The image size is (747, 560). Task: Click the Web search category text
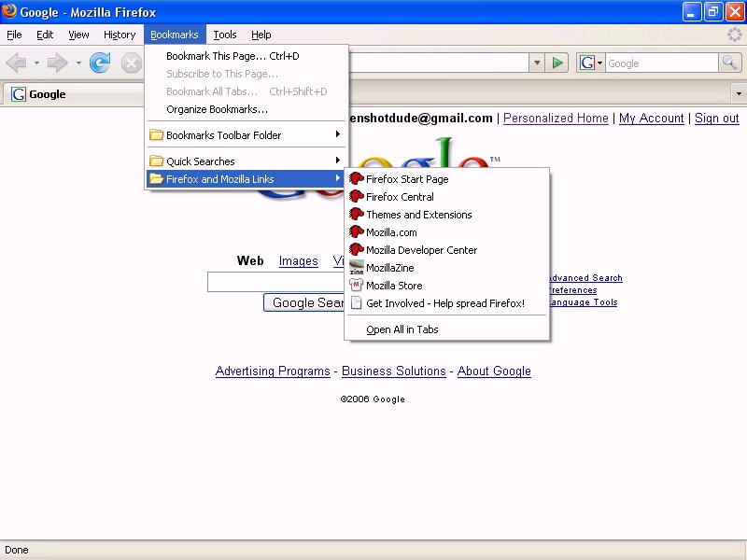click(x=250, y=261)
